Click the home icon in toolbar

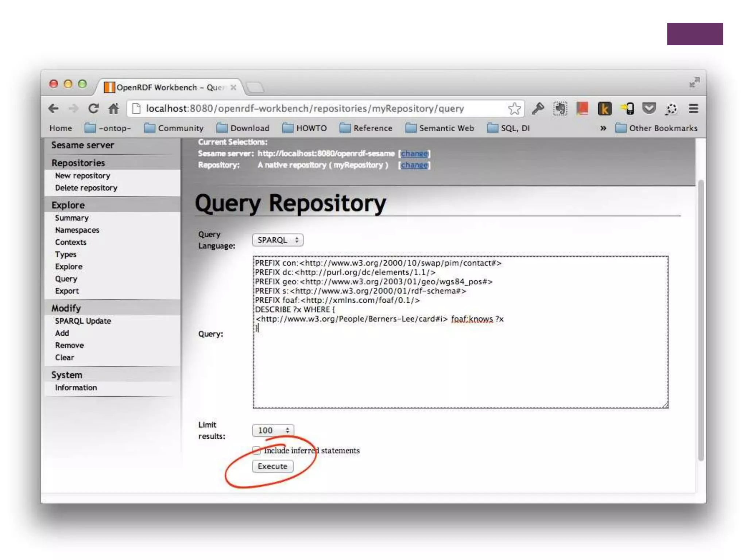click(x=113, y=108)
